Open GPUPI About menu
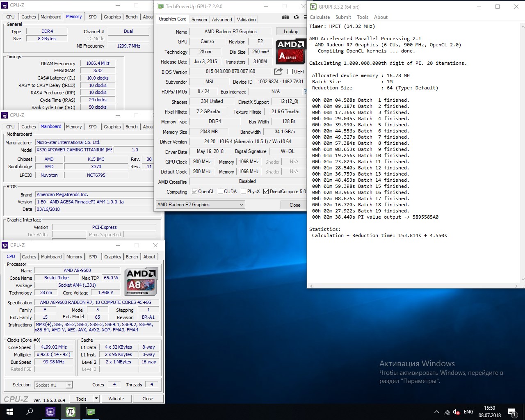 (381, 17)
